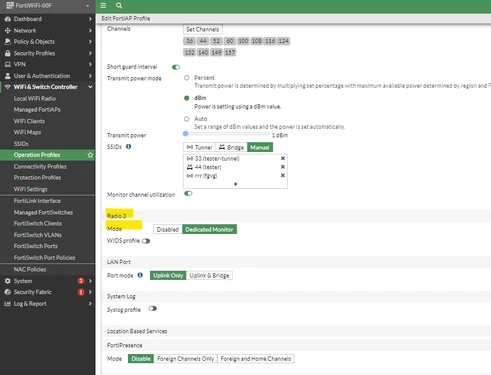This screenshot has width=491, height=375.
Task: Expand the Dashboard menu chevron
Action: click(x=90, y=19)
